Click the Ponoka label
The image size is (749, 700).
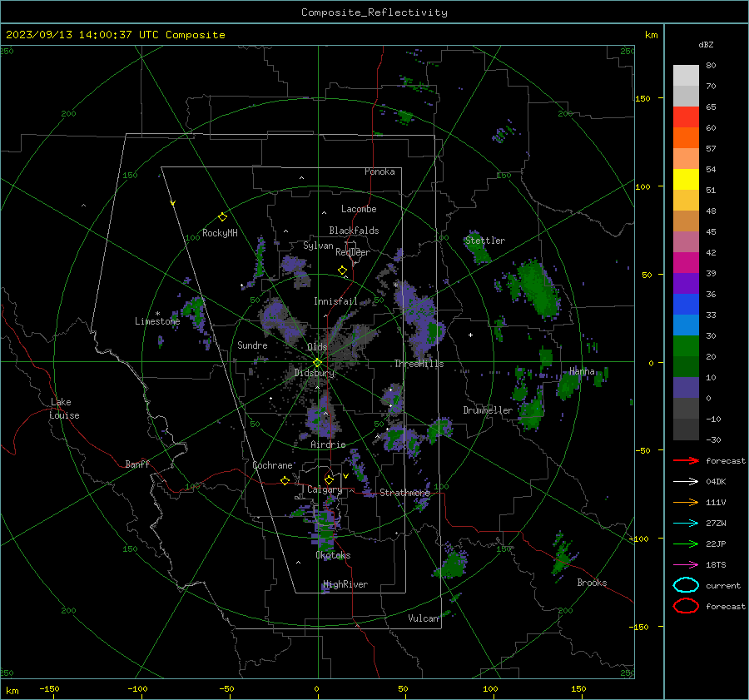pyautogui.click(x=379, y=171)
